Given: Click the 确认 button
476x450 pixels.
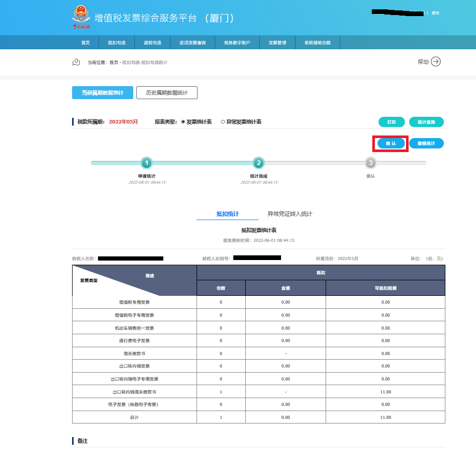Looking at the screenshot, I should click(x=391, y=143).
